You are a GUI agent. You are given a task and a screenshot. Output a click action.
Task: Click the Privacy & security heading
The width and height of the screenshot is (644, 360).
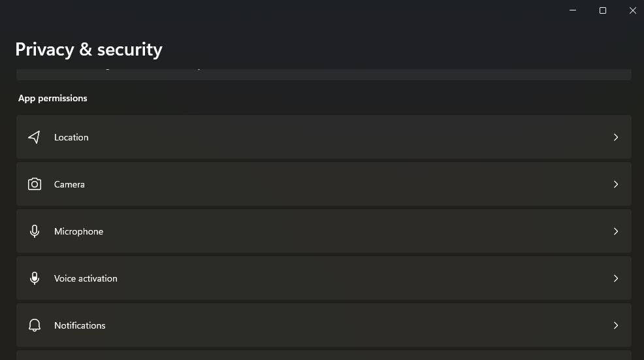coord(89,50)
